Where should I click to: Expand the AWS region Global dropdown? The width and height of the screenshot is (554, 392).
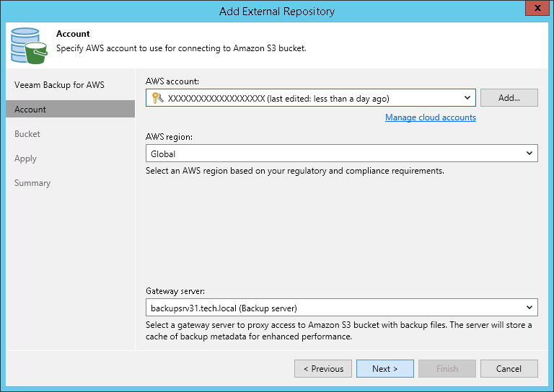(x=529, y=153)
